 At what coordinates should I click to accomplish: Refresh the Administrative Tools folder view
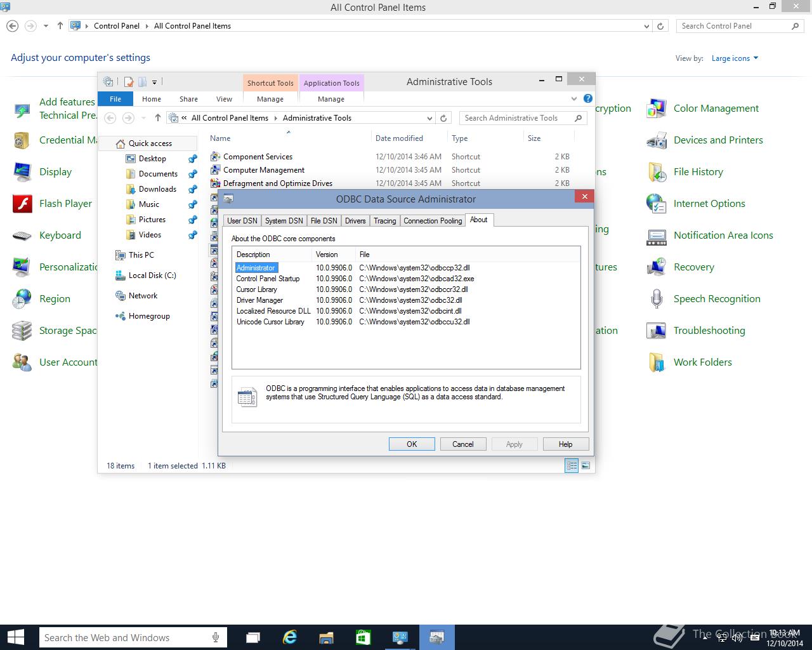[444, 118]
